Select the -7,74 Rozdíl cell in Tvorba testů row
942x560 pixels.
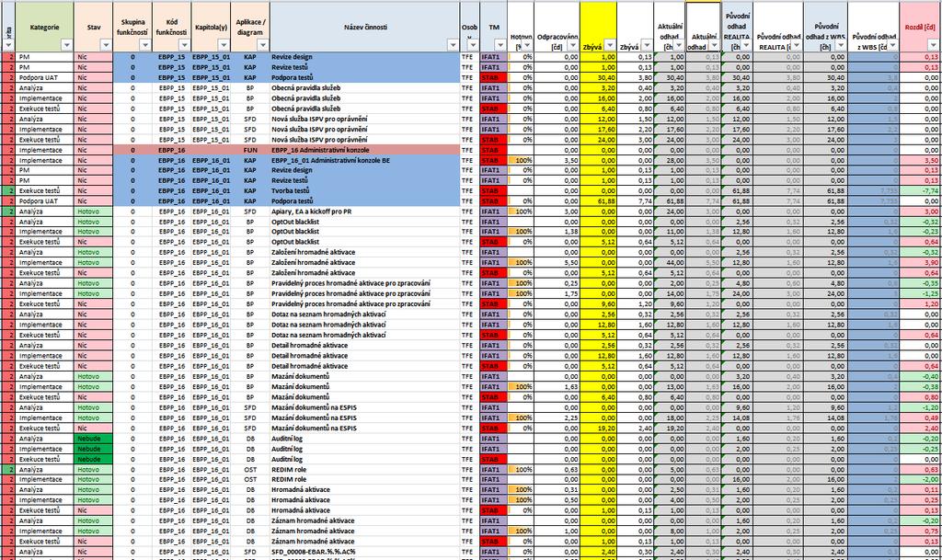coord(920,191)
